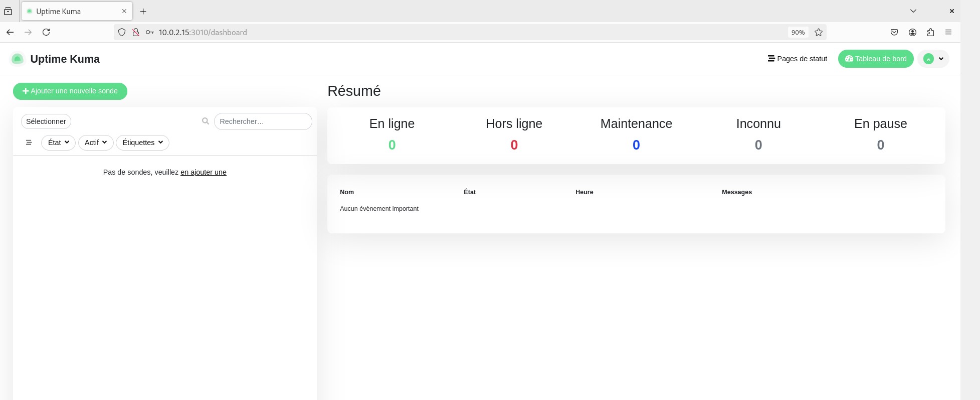Expand the Étiquettes filter dropdown
Image resolution: width=980 pixels, height=400 pixels.
pos(142,143)
